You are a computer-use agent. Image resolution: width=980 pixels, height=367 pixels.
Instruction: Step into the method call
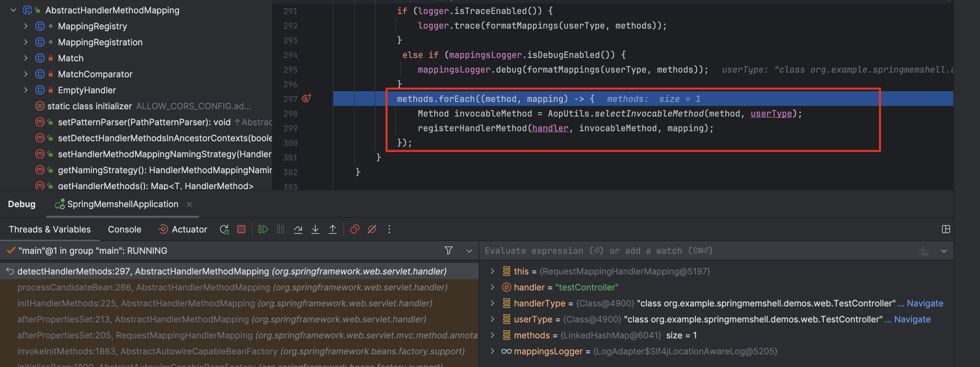point(315,229)
